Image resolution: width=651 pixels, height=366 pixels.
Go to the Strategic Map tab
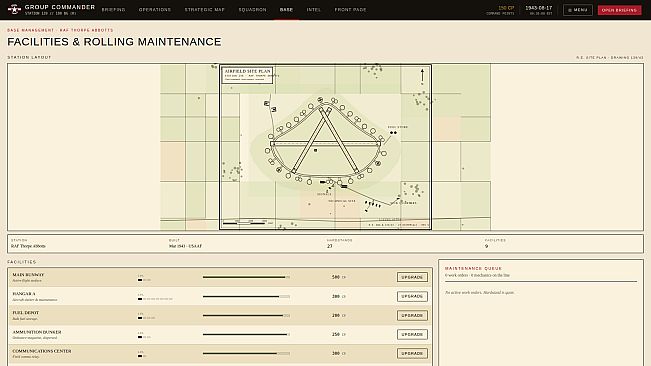point(205,10)
